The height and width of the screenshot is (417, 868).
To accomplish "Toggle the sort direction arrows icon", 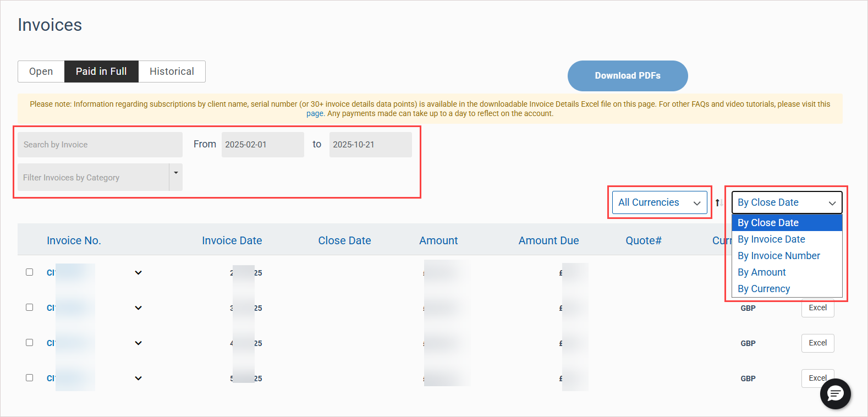I will pyautogui.click(x=718, y=203).
